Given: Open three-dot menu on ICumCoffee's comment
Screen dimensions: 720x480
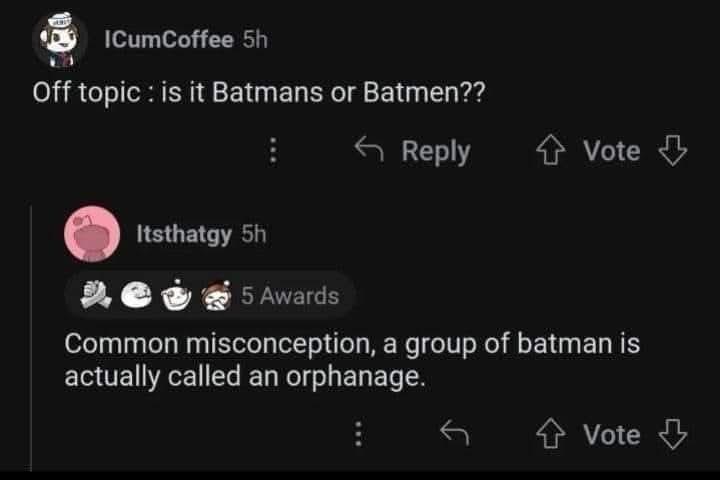Looking at the screenshot, I should [x=271, y=151].
